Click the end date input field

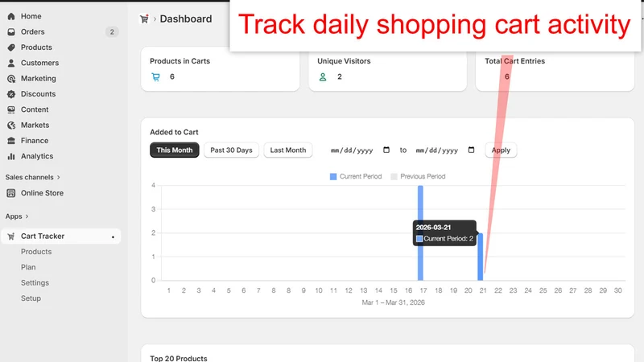(x=445, y=150)
